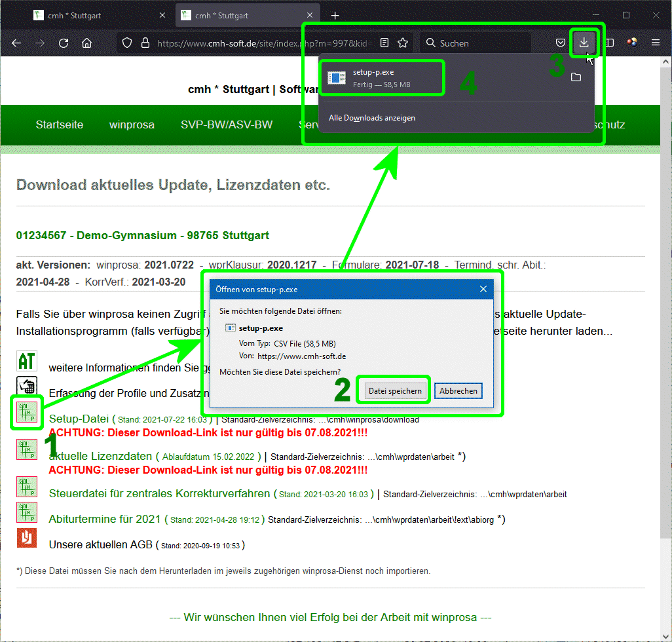672x642 pixels.
Task: Go to the browser home page icon
Action: point(86,43)
